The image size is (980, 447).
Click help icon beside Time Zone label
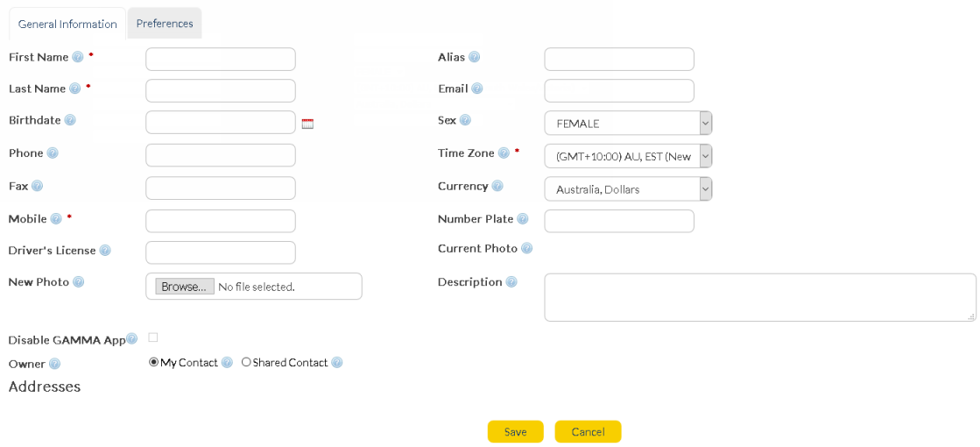[504, 153]
